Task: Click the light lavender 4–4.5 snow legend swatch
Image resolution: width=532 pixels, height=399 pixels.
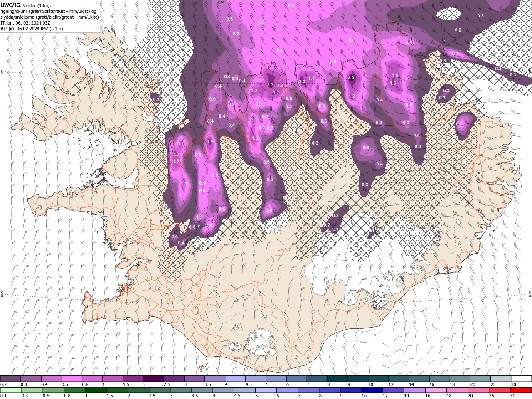Action: (x=235, y=378)
